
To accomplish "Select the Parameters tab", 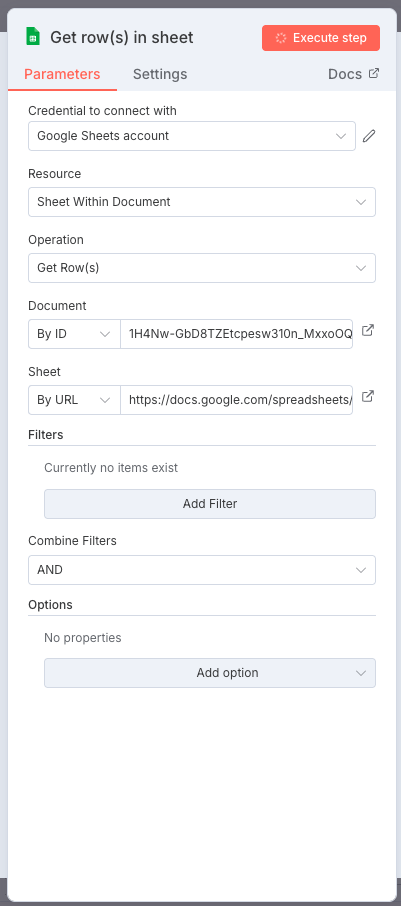I will [62, 74].
